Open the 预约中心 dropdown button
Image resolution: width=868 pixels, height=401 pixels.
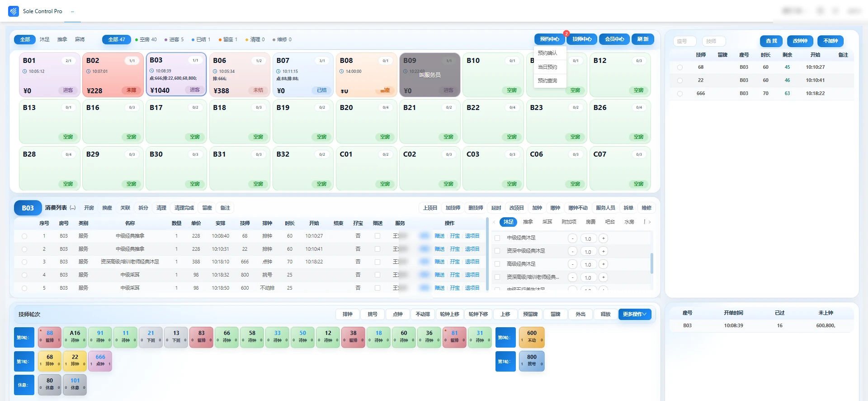(x=549, y=39)
